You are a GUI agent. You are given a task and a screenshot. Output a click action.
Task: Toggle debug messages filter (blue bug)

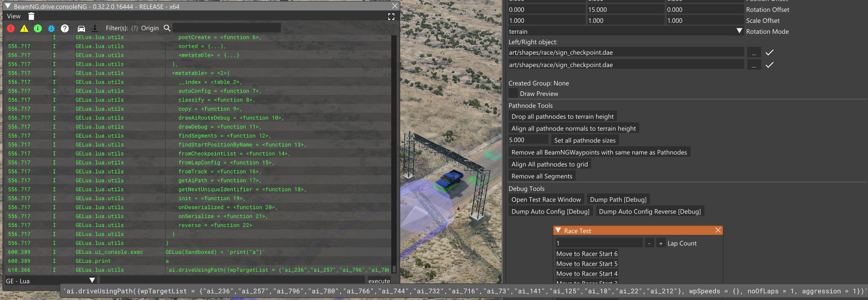tap(51, 28)
